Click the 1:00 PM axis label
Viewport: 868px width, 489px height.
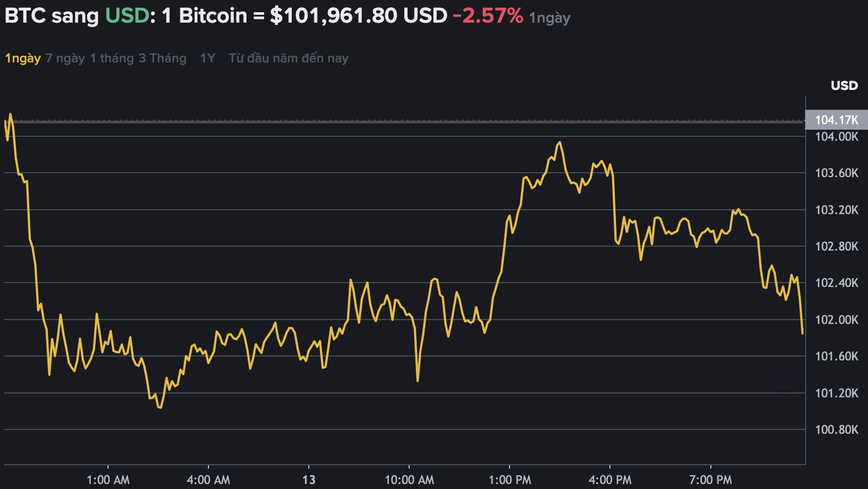tap(510, 480)
